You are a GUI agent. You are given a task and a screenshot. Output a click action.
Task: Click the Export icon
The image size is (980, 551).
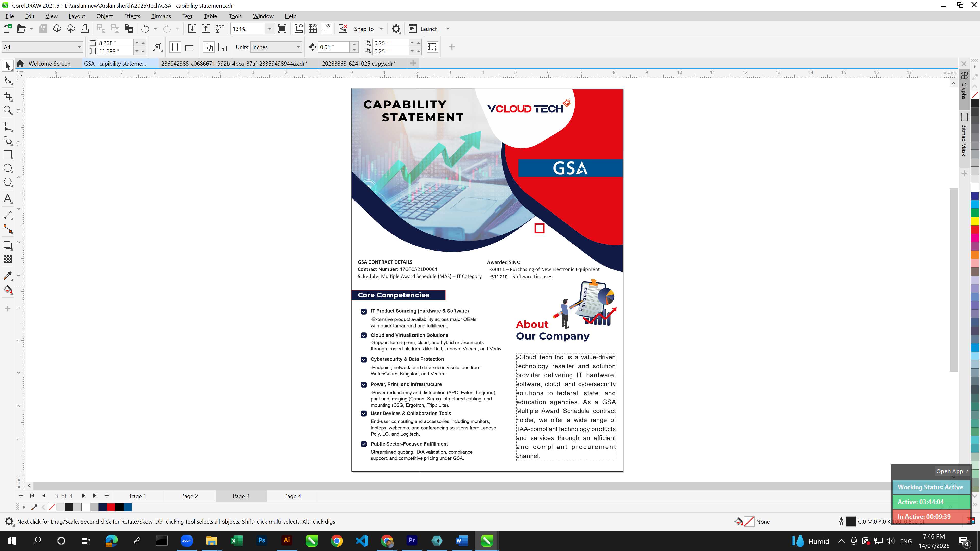206,29
